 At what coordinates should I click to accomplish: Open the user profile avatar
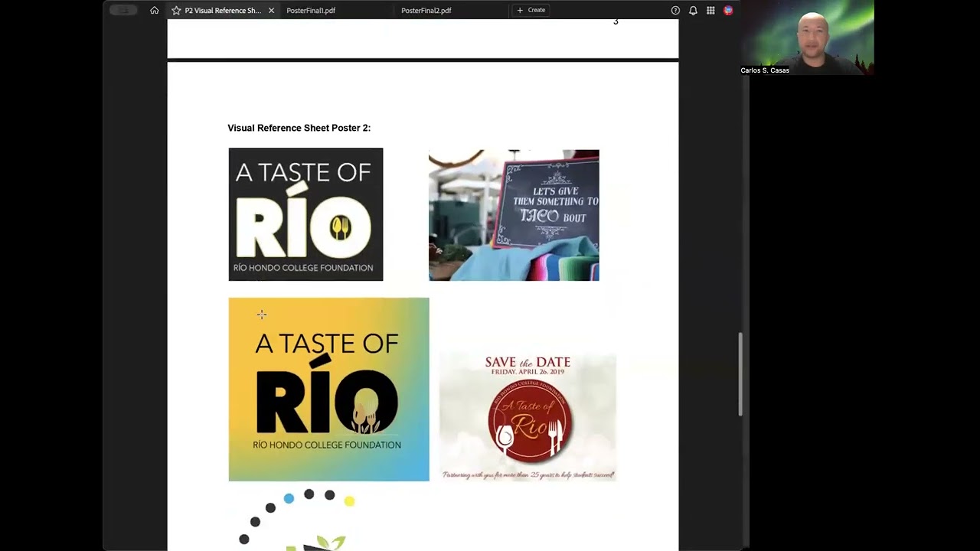728,11
